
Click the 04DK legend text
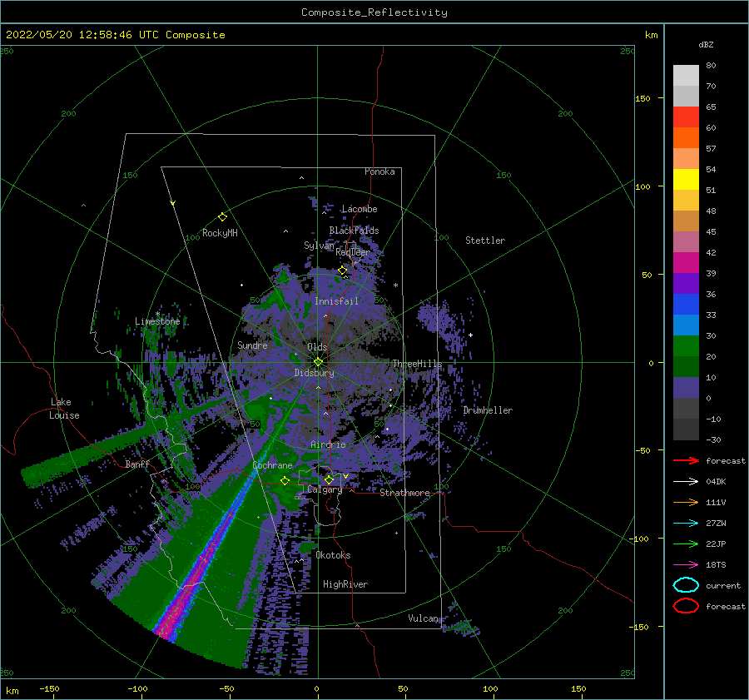(716, 482)
